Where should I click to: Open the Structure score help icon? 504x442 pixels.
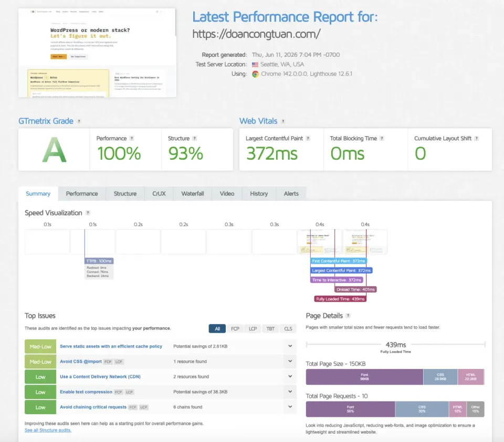tap(194, 138)
